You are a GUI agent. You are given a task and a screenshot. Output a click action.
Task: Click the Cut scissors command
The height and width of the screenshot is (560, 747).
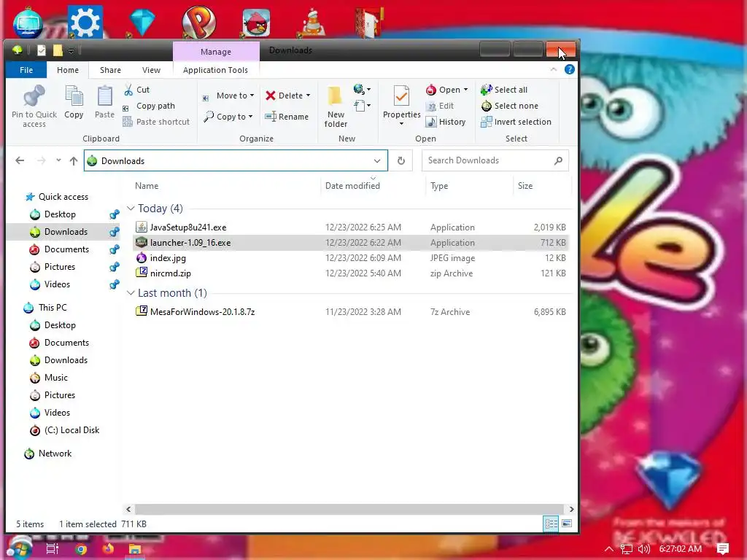[x=136, y=90]
